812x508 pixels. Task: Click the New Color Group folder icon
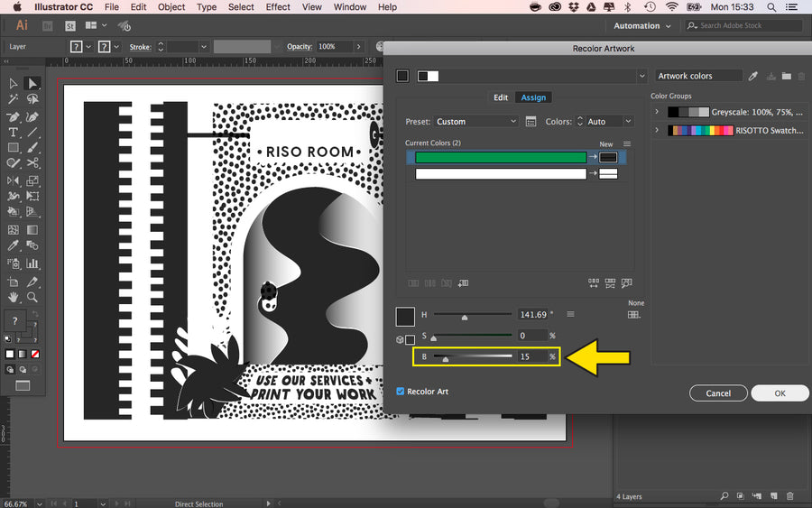pyautogui.click(x=786, y=76)
